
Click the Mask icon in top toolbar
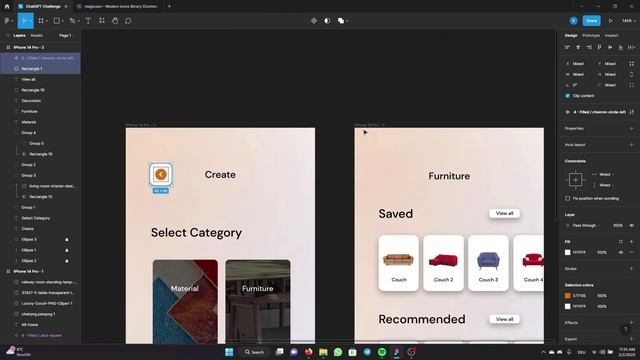click(x=327, y=21)
